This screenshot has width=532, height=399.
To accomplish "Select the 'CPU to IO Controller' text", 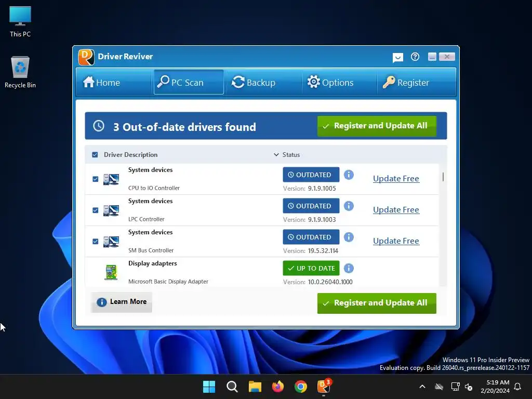I will click(154, 188).
